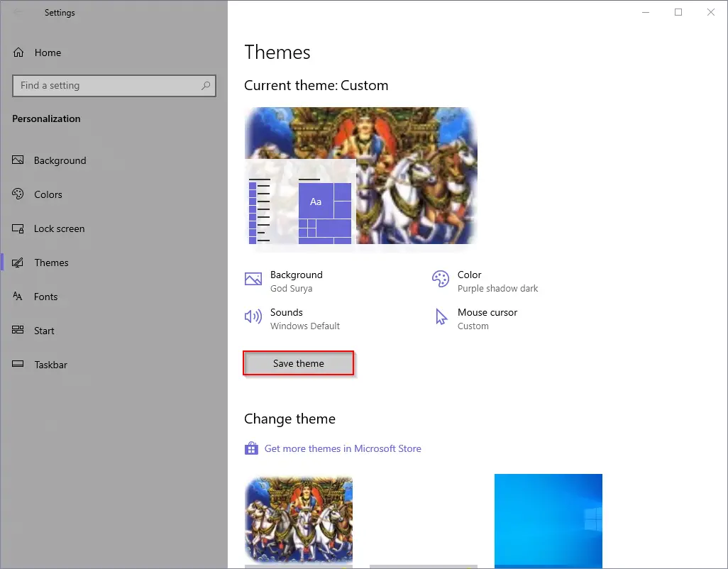The height and width of the screenshot is (569, 728).
Task: Select the blue Windows theme thumbnail
Action: [548, 520]
